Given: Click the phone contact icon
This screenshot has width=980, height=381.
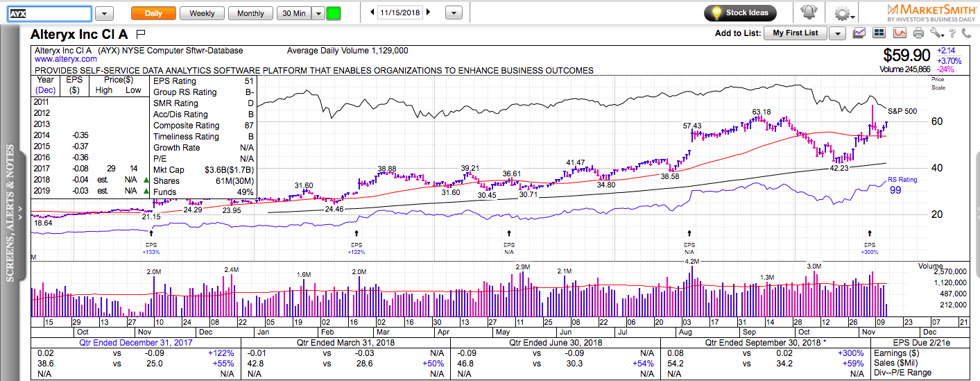Looking at the screenshot, I should (x=968, y=33).
